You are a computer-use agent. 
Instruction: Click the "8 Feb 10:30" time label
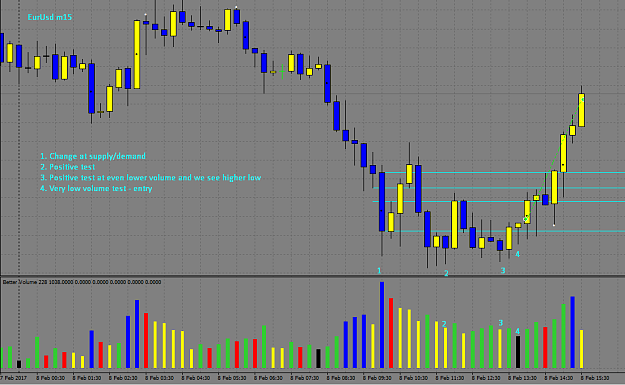[413, 378]
